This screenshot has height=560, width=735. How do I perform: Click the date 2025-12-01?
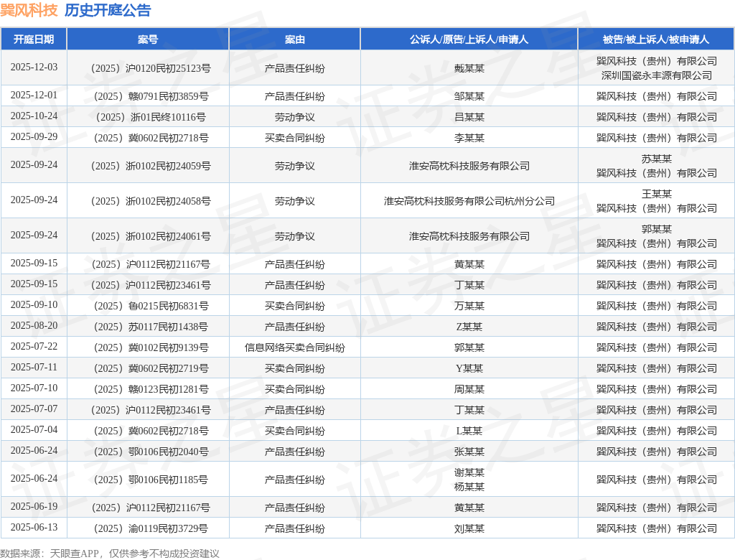click(x=34, y=95)
